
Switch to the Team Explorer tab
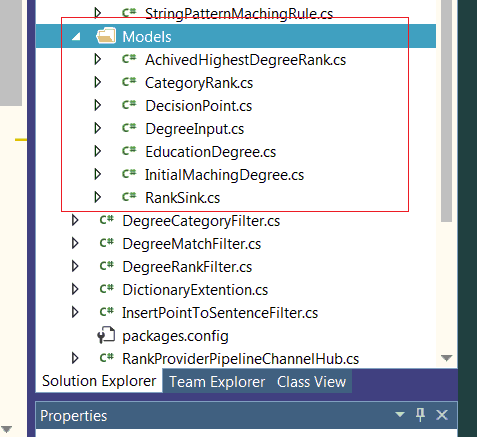point(217,382)
